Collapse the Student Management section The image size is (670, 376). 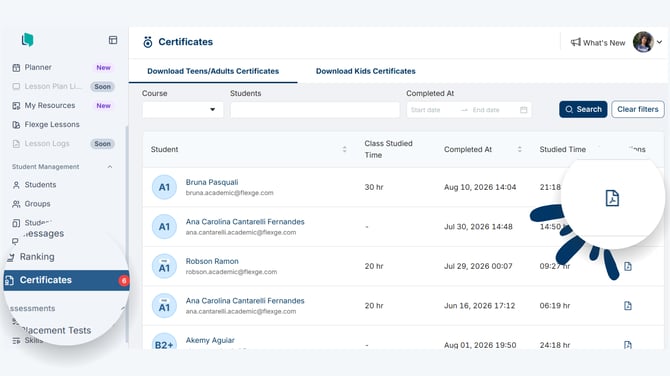tap(110, 167)
